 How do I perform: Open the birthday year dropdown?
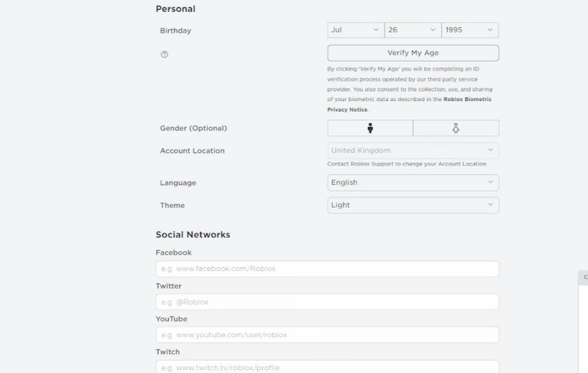coord(470,30)
